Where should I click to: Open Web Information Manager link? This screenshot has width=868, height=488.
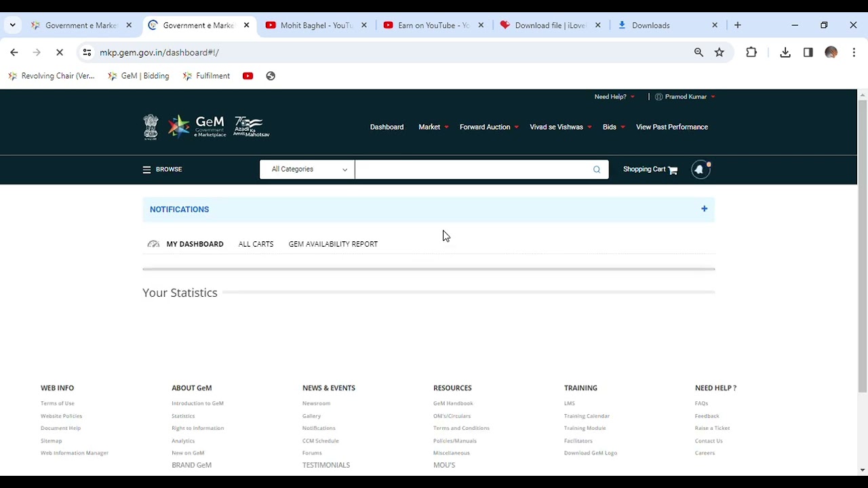coord(75,453)
